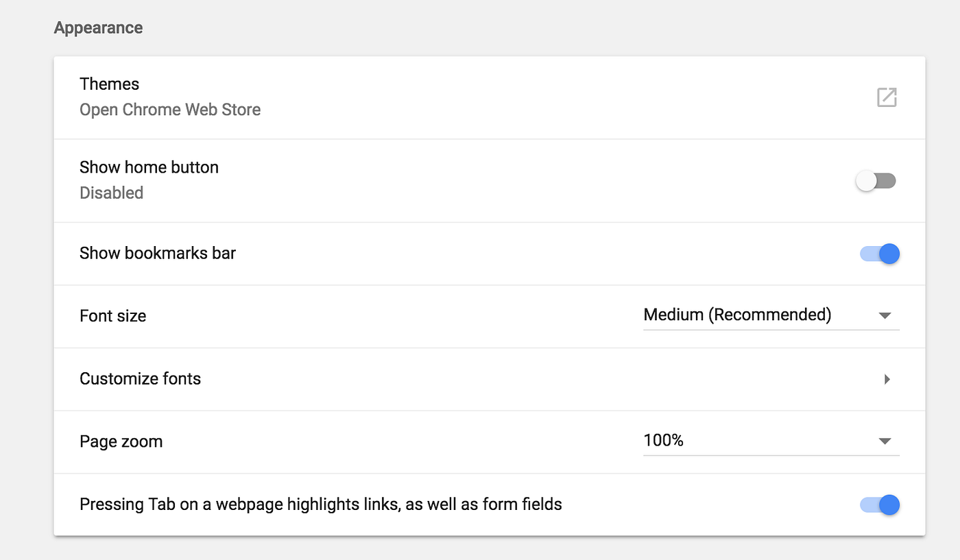Click the Page zoom row label
960x560 pixels.
click(121, 441)
